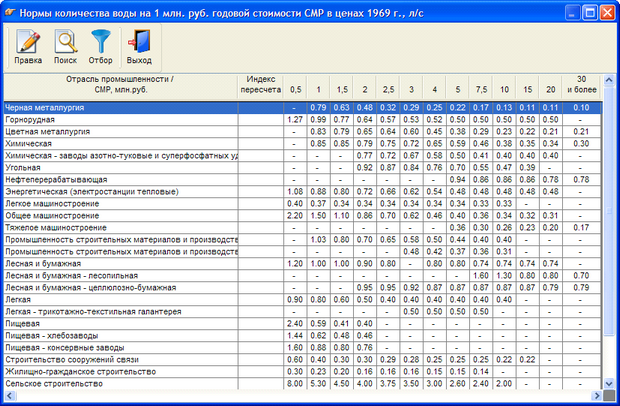Select Жилищно-гражданское строительство row
Screen dimensions: 620x406
point(302,372)
